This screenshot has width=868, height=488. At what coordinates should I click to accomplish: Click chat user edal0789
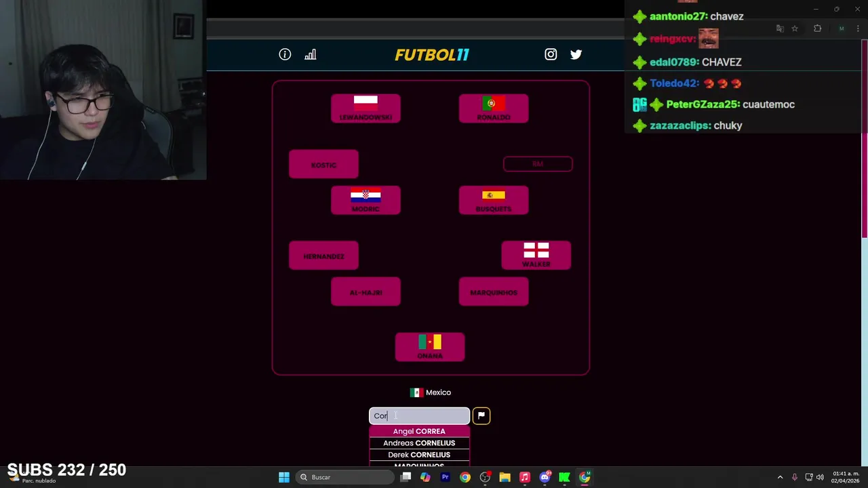click(x=673, y=62)
